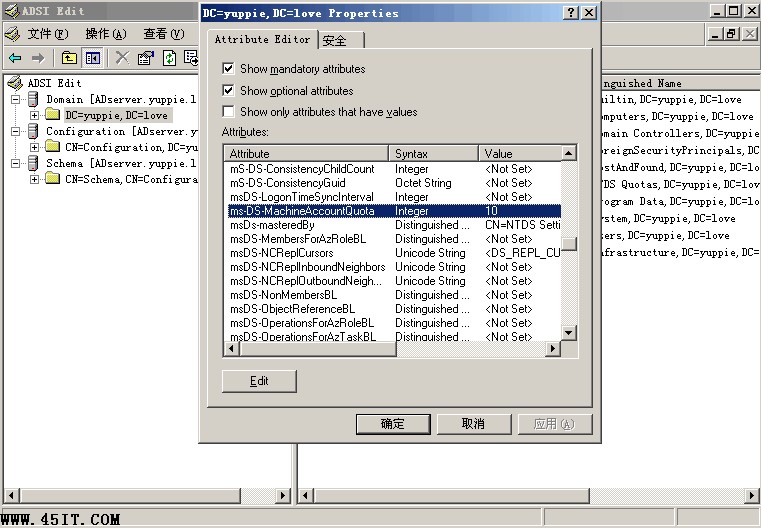
Task: Sort by the Attribute column header
Action: click(x=306, y=154)
